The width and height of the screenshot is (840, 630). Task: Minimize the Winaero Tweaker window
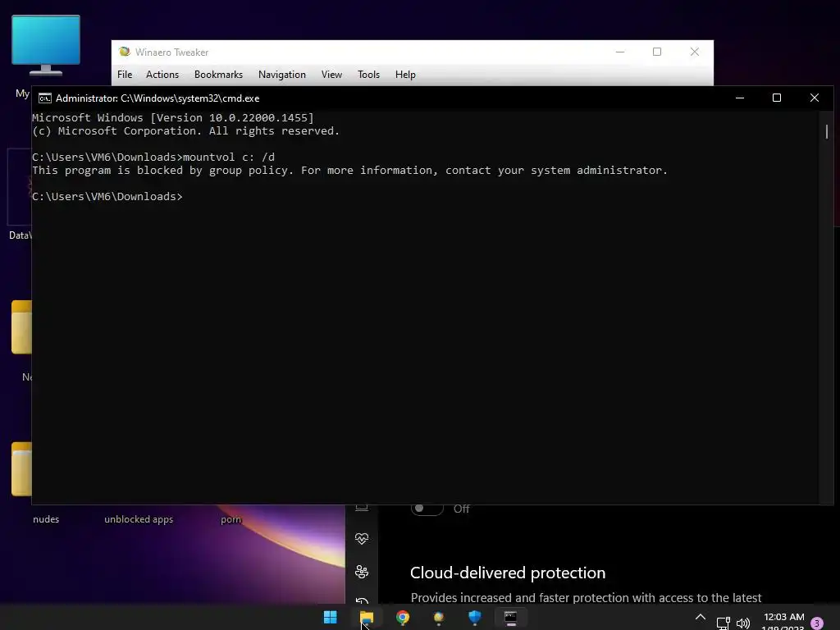(x=620, y=52)
